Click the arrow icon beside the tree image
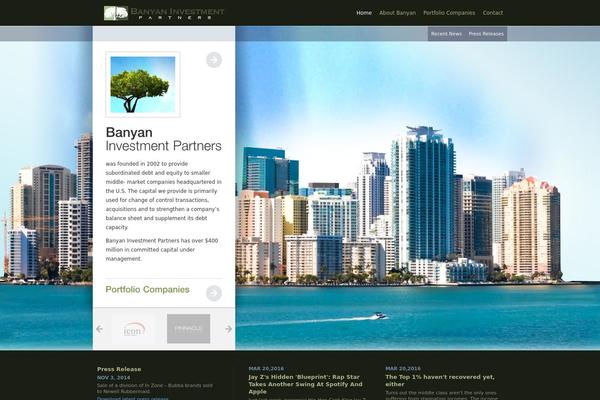This screenshot has height=400, width=600. click(x=214, y=60)
